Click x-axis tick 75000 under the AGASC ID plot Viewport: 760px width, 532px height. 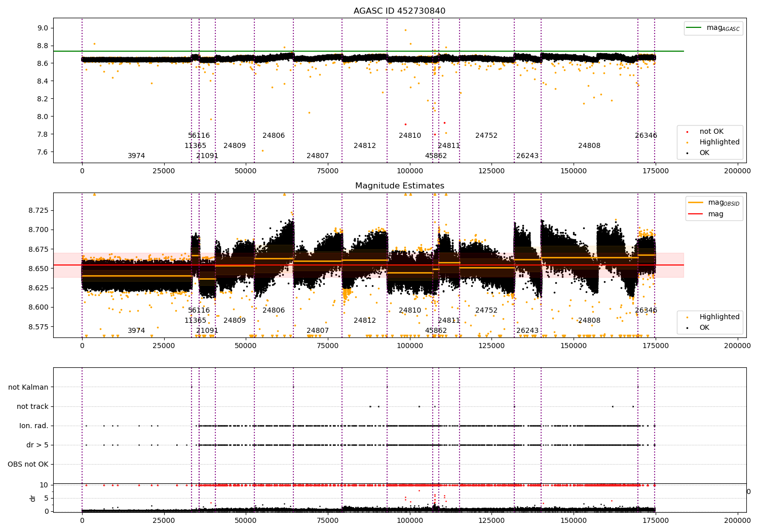pos(328,171)
